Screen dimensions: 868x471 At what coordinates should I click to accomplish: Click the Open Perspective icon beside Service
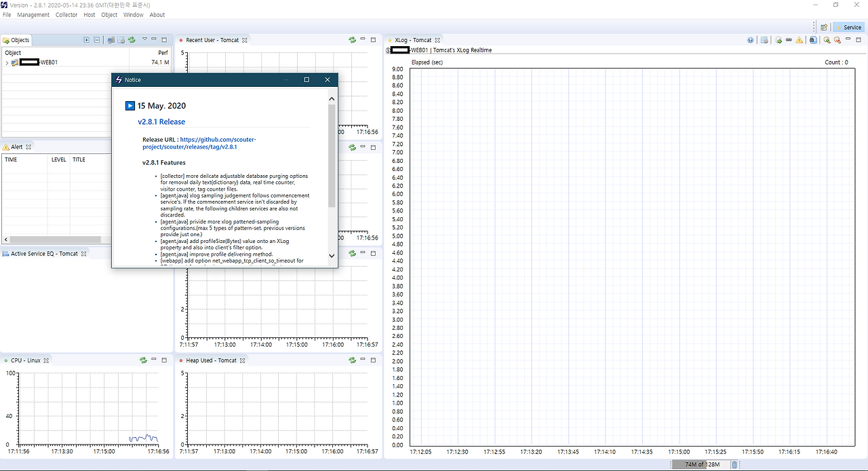(823, 28)
